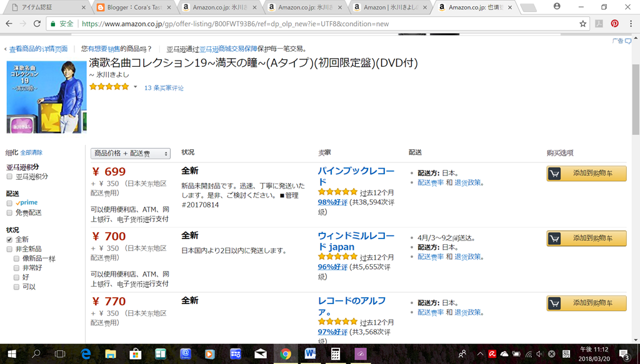Add the ¥700 offer to cart

coord(586,238)
